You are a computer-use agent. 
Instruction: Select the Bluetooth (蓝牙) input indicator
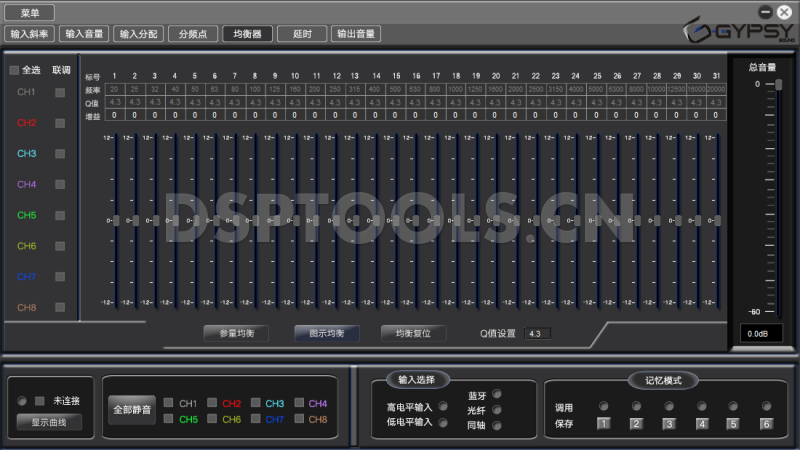coord(496,394)
